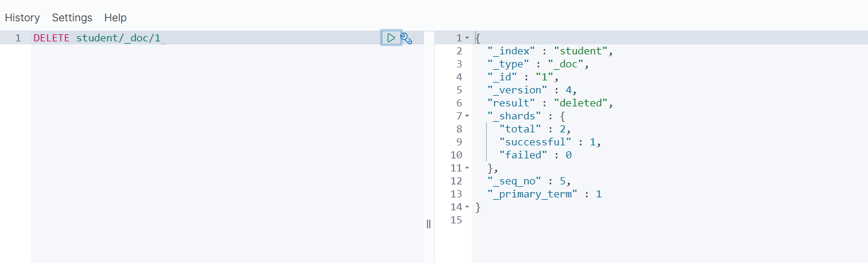The image size is (868, 263).
Task: Click the "total" shards value line
Action: point(535,129)
